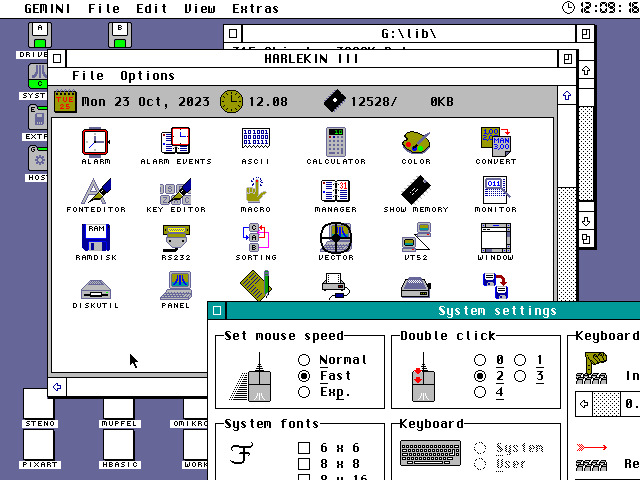
Task: Open the View menu
Action: (x=199, y=8)
